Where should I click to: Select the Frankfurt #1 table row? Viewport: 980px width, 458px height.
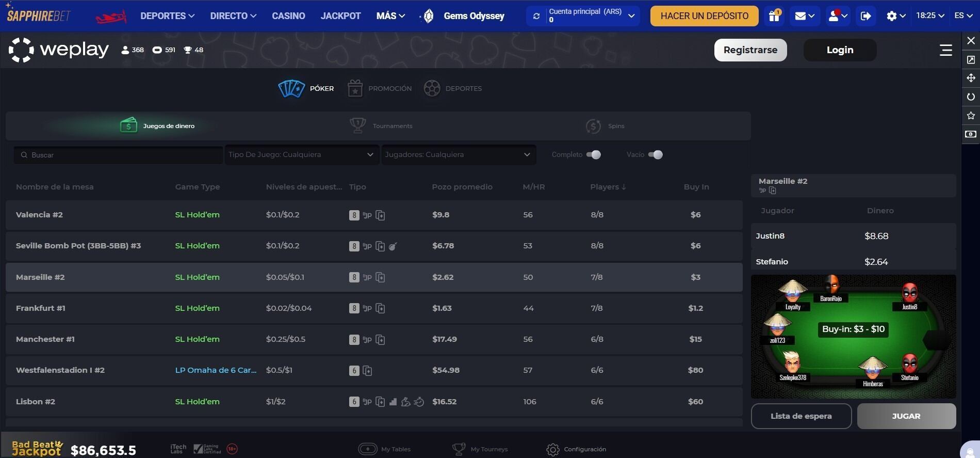[374, 308]
